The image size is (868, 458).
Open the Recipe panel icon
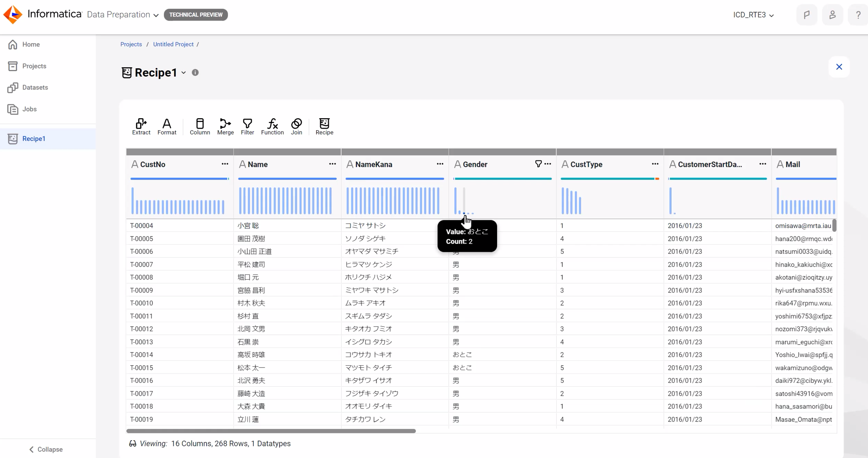point(324,127)
